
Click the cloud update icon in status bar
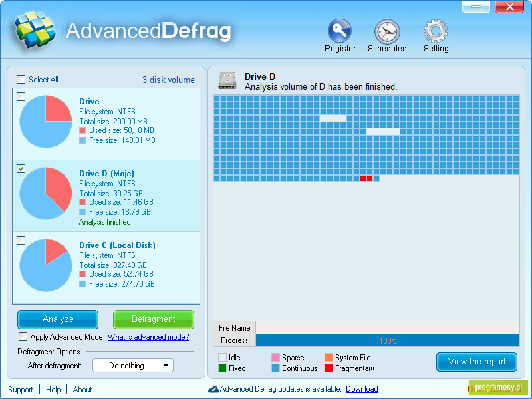213,389
